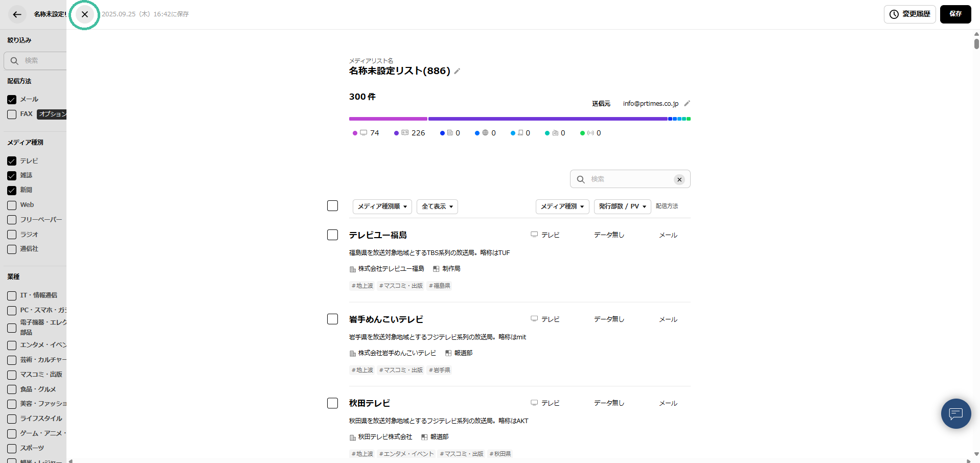Click the purple segment of distribution bar
The image size is (980, 463).
(547, 119)
